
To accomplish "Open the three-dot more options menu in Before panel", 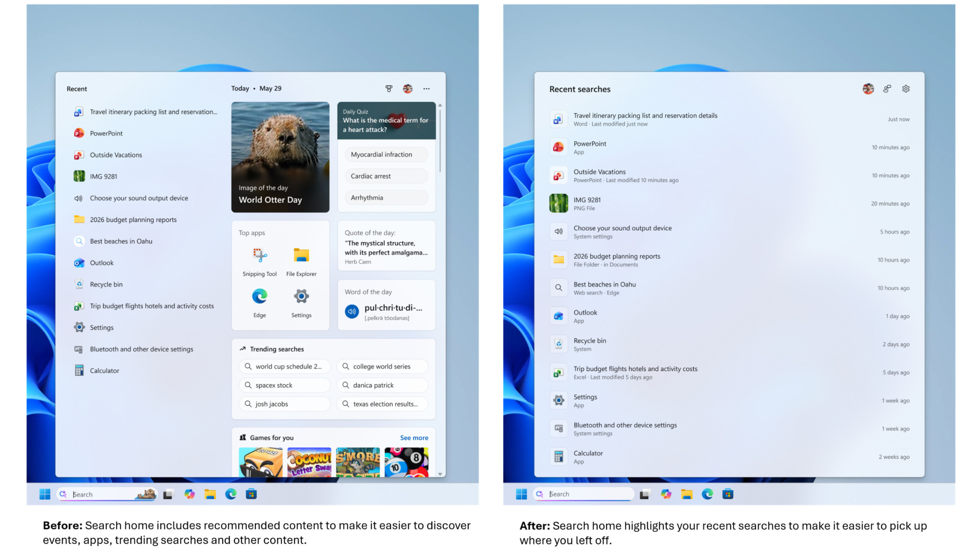I will point(426,88).
